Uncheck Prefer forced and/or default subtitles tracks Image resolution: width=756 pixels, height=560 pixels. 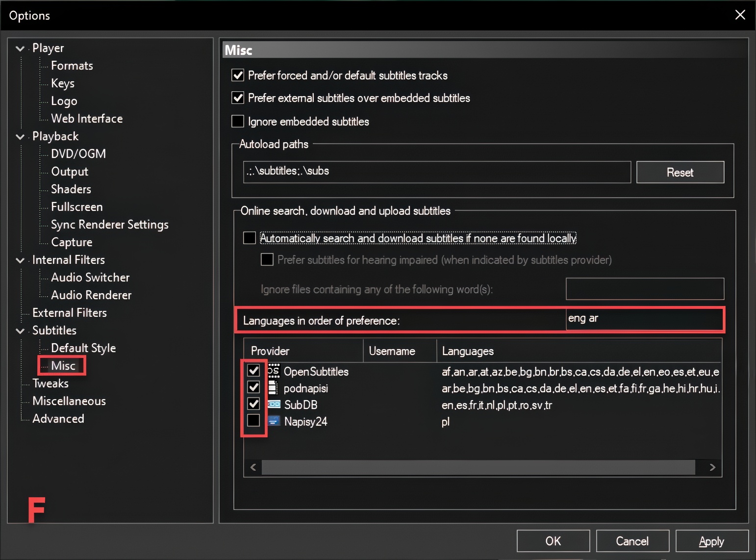click(x=238, y=75)
